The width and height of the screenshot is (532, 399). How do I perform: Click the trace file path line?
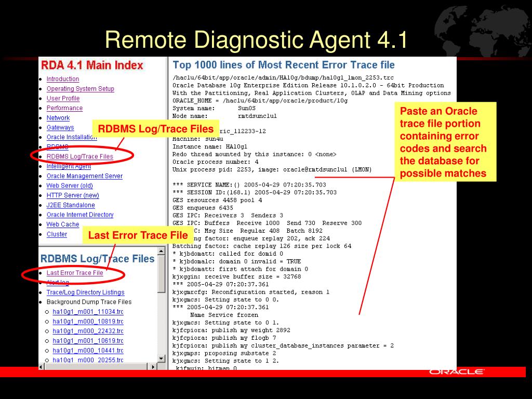point(283,78)
